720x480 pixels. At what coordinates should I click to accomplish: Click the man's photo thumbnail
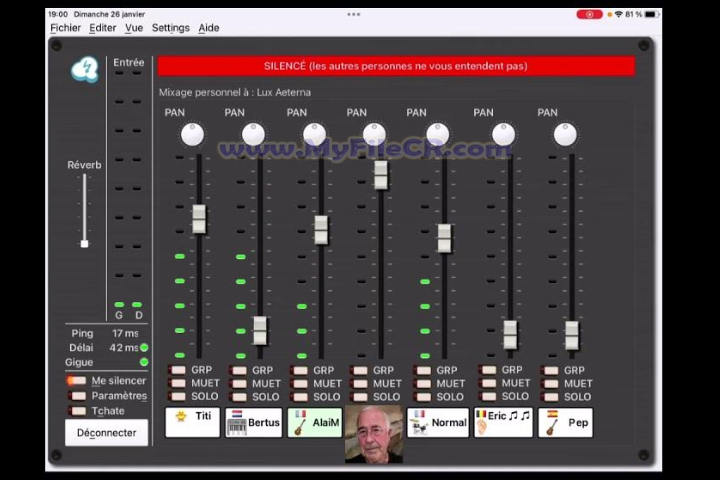pyautogui.click(x=374, y=434)
